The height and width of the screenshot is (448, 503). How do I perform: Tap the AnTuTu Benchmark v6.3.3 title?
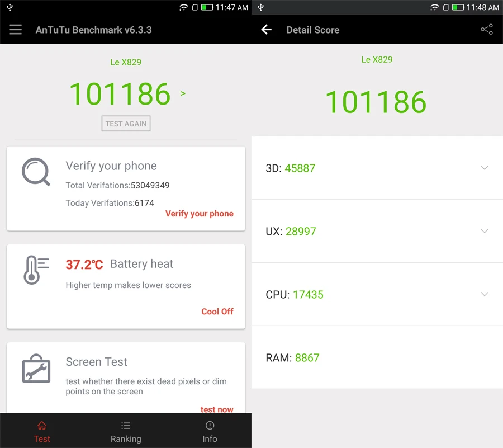pyautogui.click(x=93, y=30)
